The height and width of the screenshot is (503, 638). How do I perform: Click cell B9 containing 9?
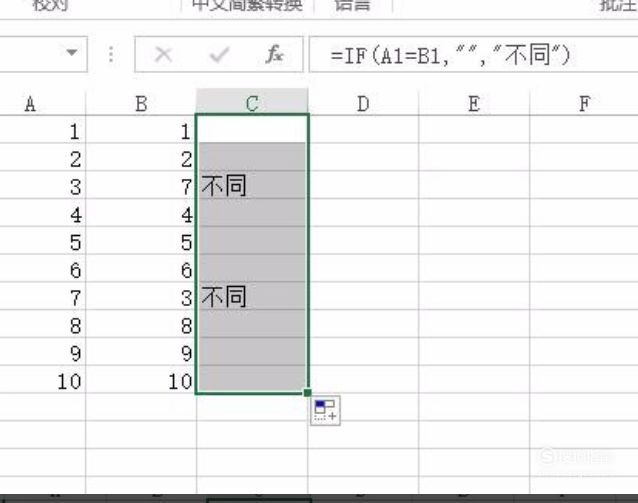[141, 352]
